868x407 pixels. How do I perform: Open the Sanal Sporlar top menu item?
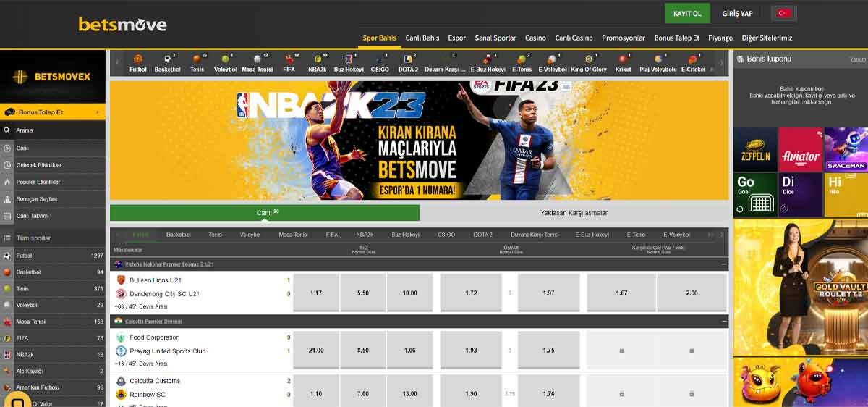[x=495, y=38]
